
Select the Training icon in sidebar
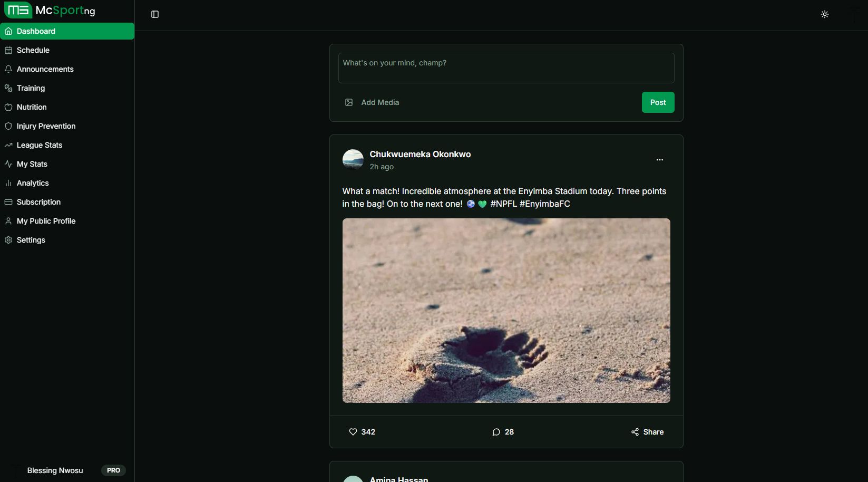tap(8, 88)
